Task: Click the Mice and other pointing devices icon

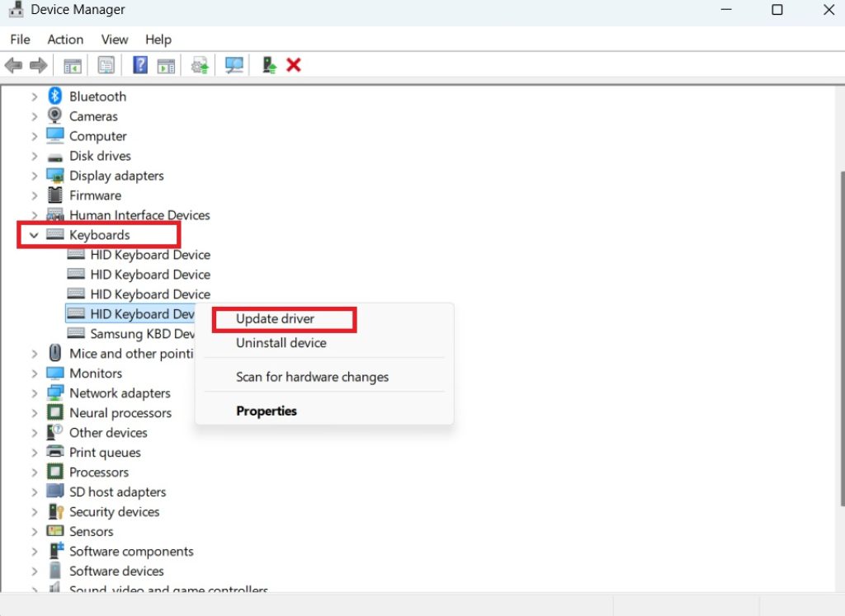Action: tap(55, 353)
